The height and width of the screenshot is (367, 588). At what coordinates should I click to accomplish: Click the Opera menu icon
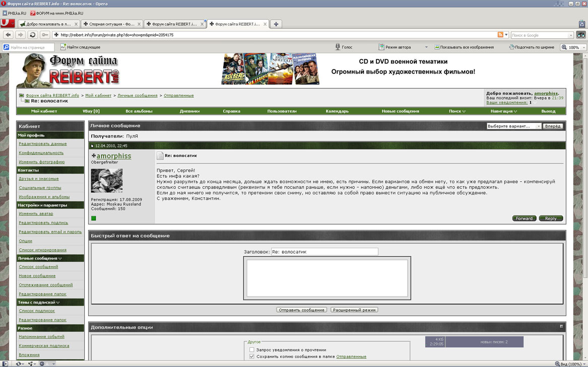pyautogui.click(x=7, y=23)
